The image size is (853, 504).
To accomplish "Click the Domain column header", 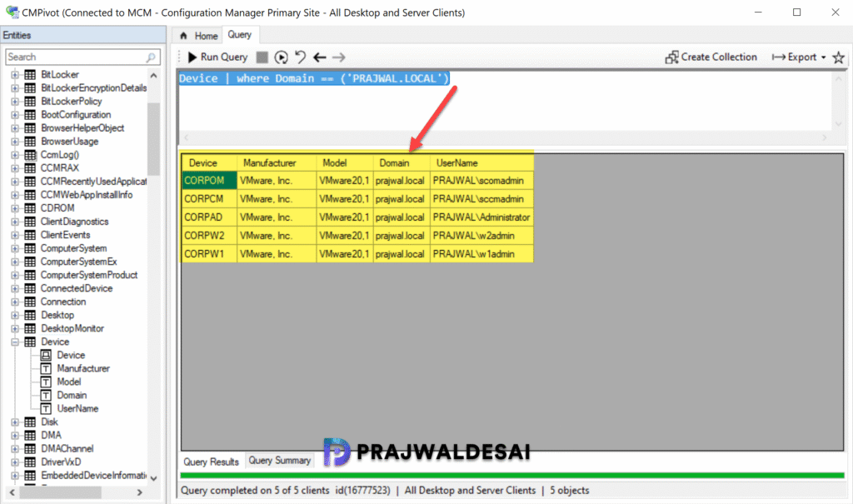I will coord(402,162).
